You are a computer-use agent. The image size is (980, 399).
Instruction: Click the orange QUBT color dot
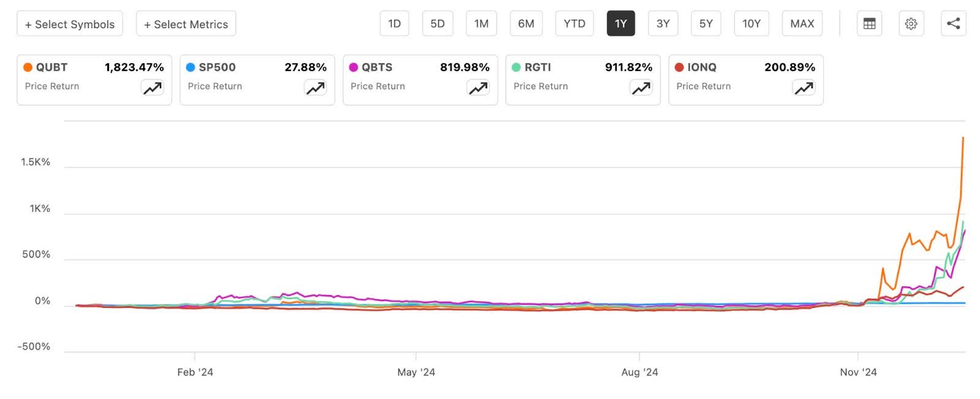click(28, 67)
